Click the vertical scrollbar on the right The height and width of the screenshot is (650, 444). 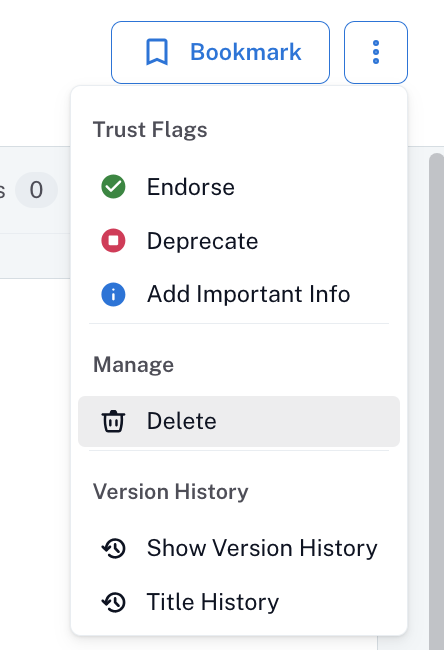tap(437, 401)
